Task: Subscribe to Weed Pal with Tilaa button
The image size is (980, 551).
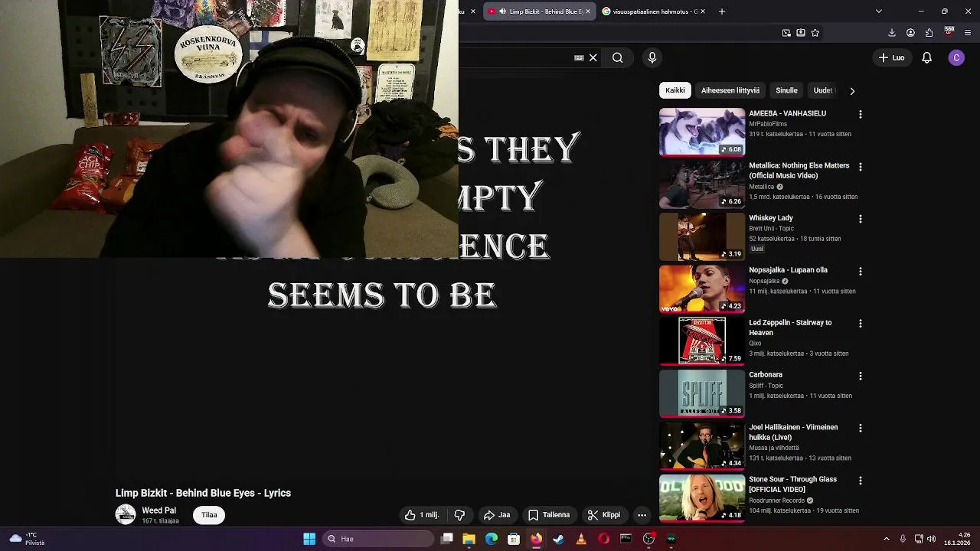Action: coord(209,515)
